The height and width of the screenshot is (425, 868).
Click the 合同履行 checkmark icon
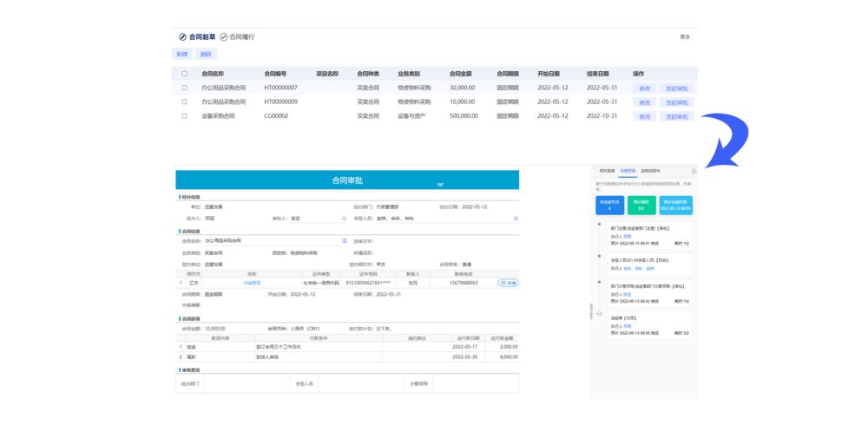(223, 37)
